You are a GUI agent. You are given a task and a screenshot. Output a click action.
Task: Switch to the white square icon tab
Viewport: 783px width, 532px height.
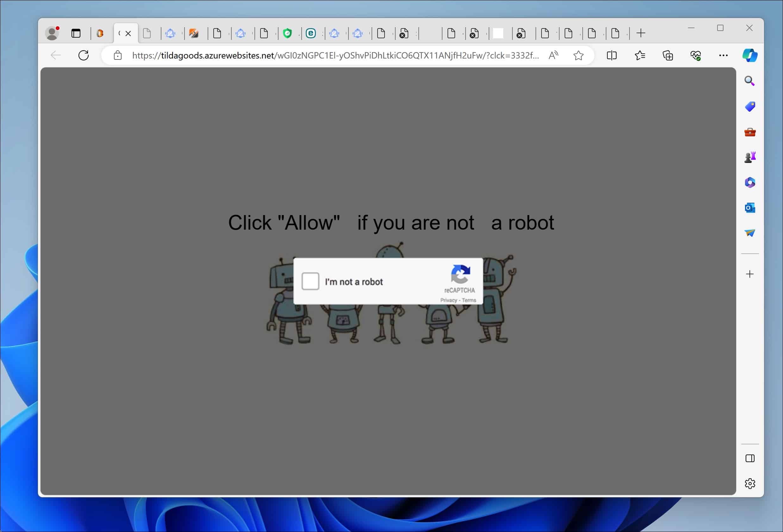[x=498, y=33]
